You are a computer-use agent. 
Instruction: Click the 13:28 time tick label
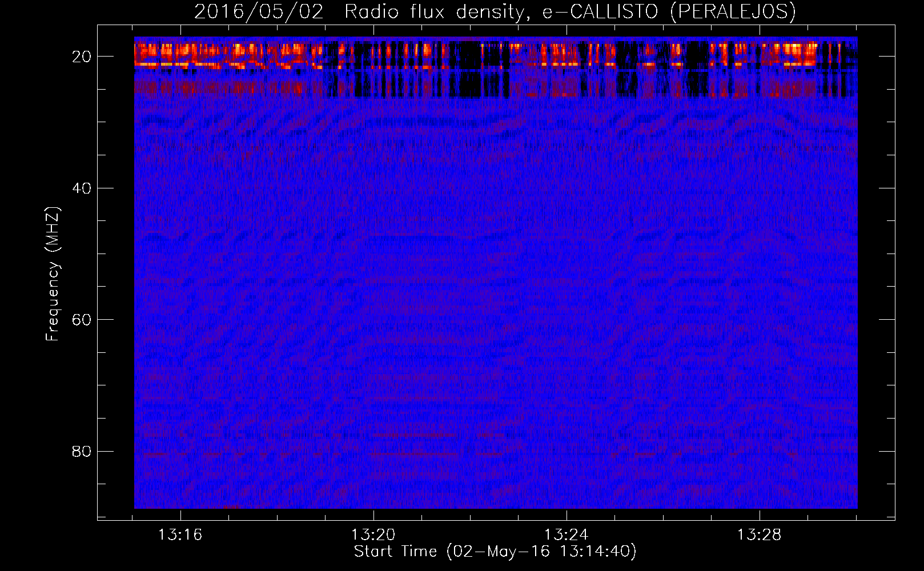(759, 535)
